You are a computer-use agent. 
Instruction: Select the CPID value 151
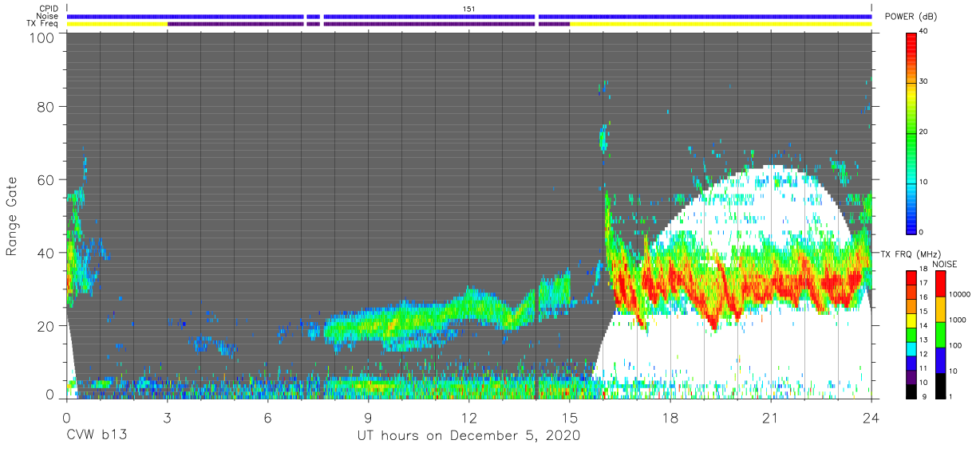pos(468,9)
